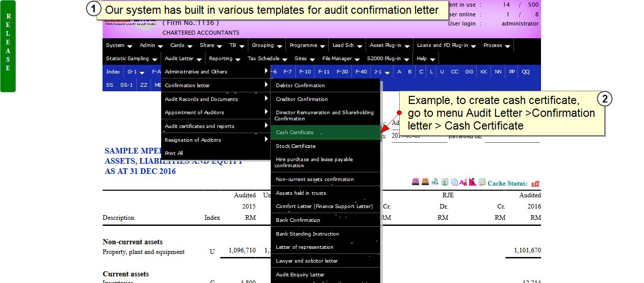Image resolution: width=644 pixels, height=283 pixels.
Task: Open the Index tab in the blue bar
Action: tap(113, 72)
